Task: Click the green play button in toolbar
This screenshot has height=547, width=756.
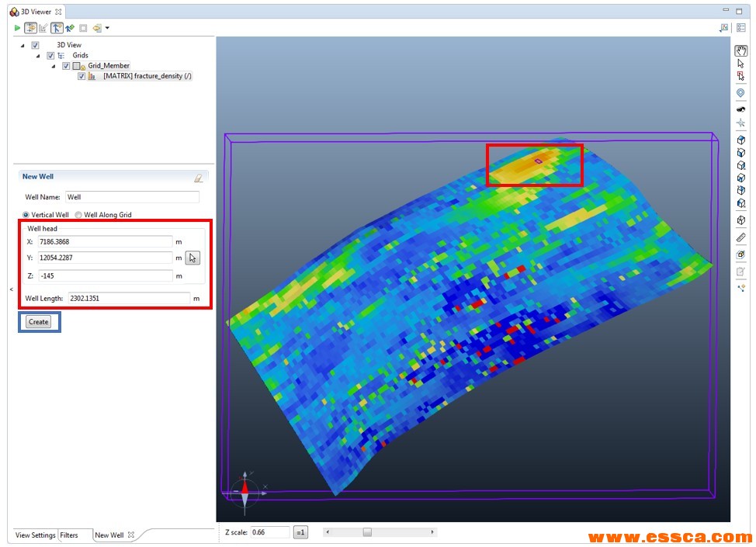Action: 17,28
